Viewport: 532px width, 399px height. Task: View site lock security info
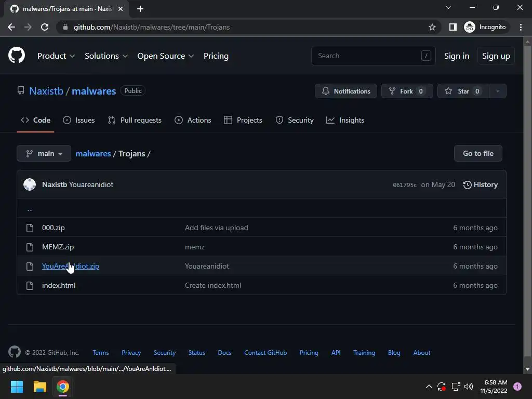(65, 27)
